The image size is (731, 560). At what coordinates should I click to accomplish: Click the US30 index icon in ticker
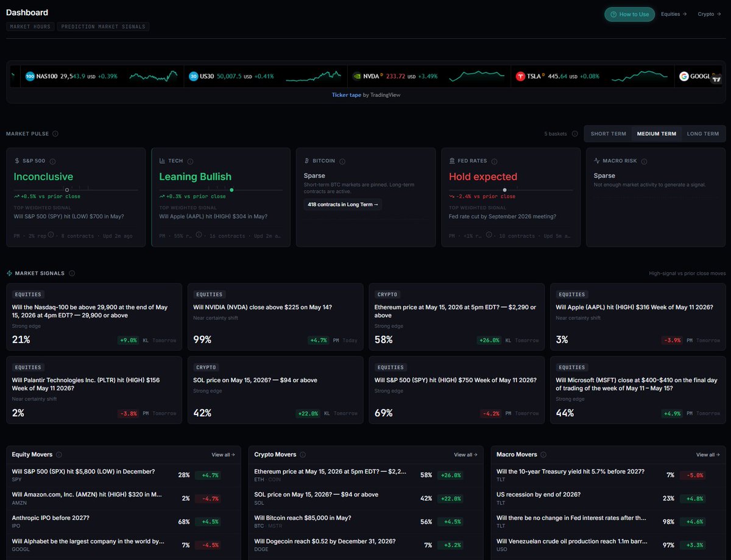click(x=194, y=76)
